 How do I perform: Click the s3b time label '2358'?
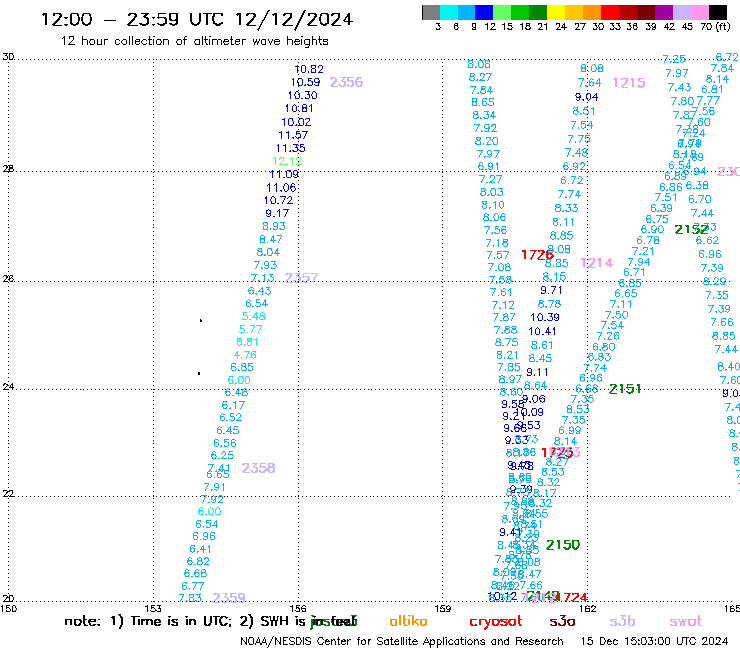[x=258, y=468]
